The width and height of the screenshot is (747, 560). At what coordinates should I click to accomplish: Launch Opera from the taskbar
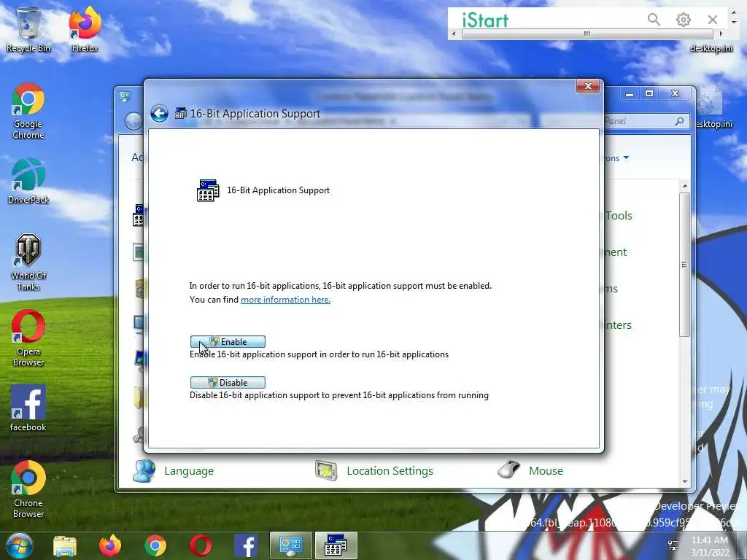201,545
